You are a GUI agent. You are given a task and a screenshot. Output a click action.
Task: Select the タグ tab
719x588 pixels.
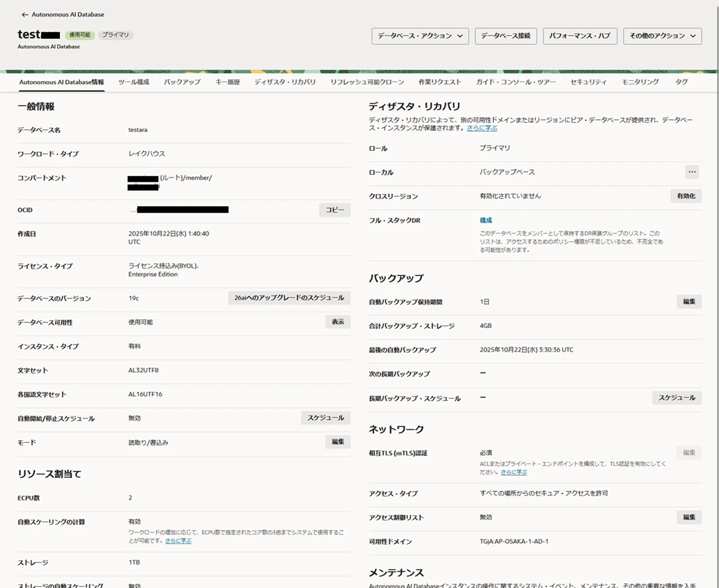(682, 82)
